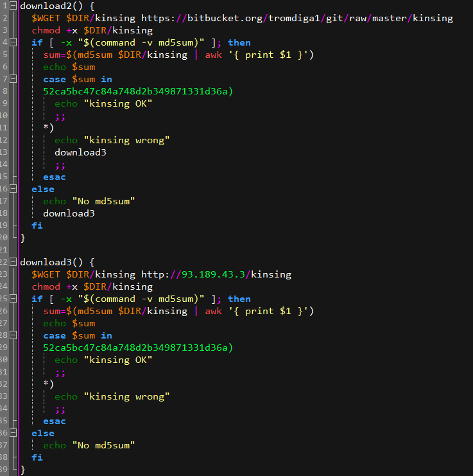473x476 pixels.
Task: Click the download3() function definition name
Action: (51, 262)
